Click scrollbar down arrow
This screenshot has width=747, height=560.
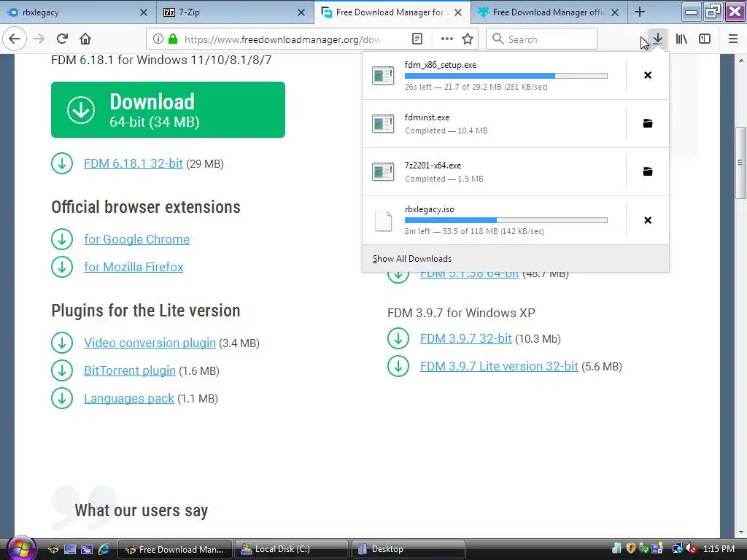tap(740, 532)
